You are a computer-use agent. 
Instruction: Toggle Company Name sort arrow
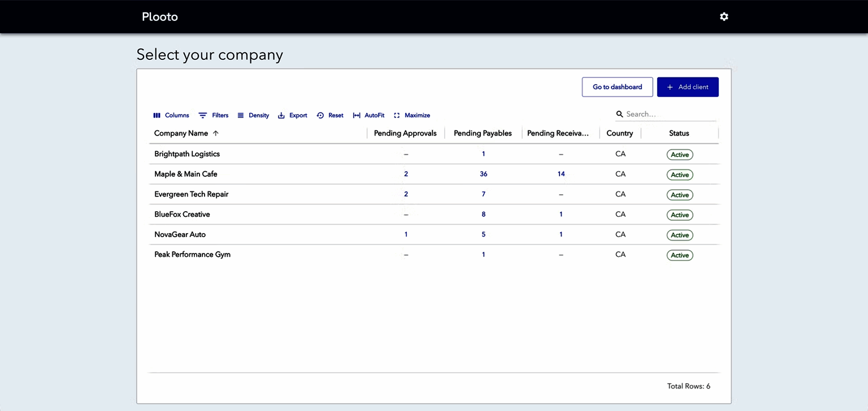pyautogui.click(x=215, y=133)
